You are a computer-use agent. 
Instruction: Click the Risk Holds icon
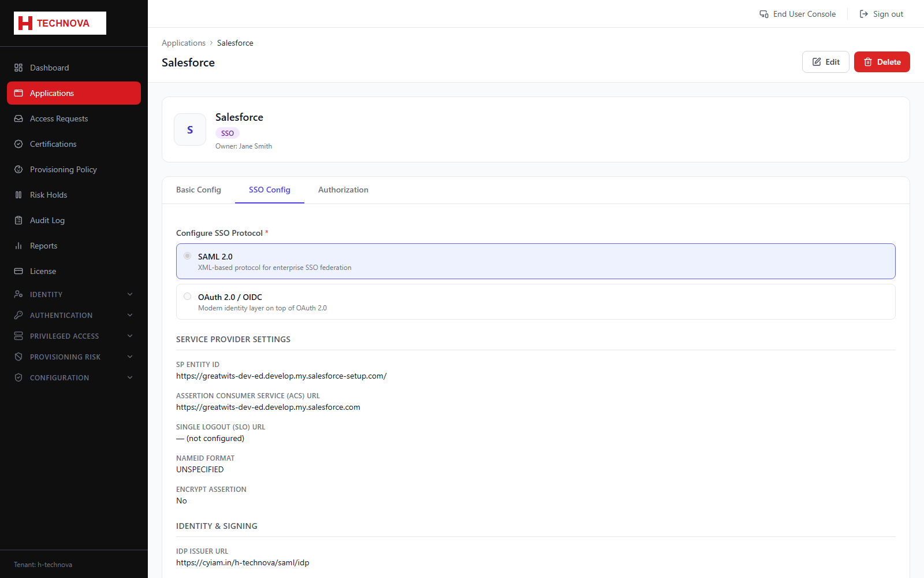pyautogui.click(x=18, y=195)
